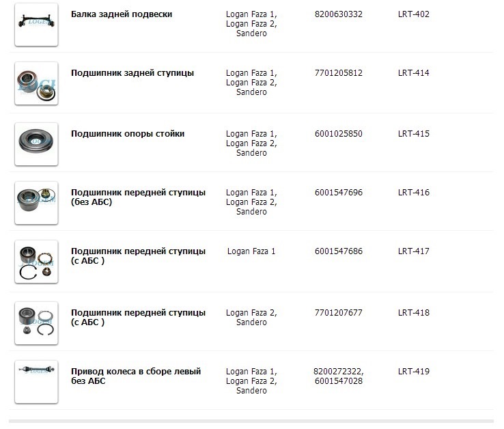This screenshot has width=504, height=429.
Task: Click the Logan Faza 1 compatibility text for LRT-417
Action: 251,251
